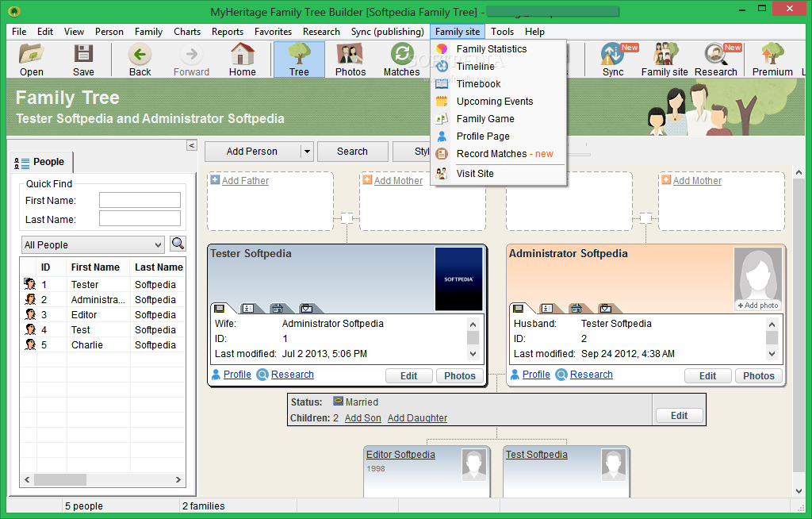The height and width of the screenshot is (519, 812).
Task: Open Family Game menu entry
Action: (485, 119)
